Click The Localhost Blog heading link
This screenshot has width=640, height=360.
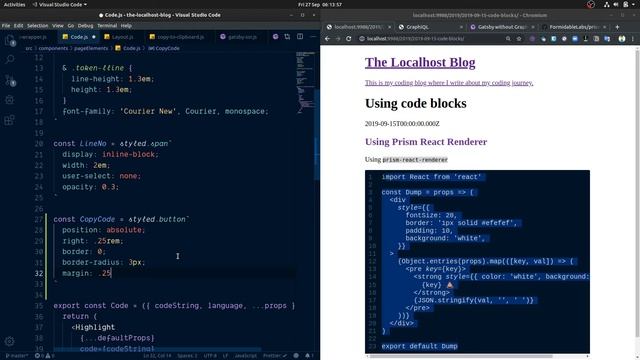[x=420, y=62]
